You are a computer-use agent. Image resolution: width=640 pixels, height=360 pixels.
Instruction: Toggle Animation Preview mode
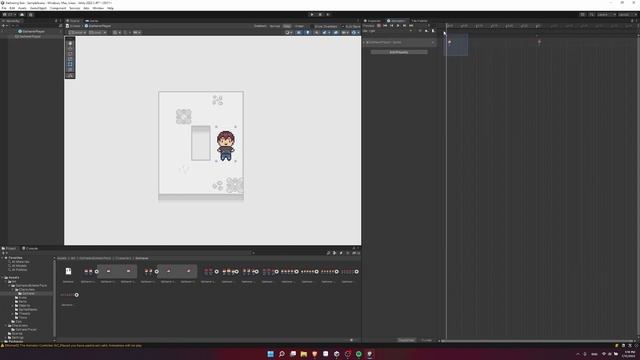pos(369,26)
